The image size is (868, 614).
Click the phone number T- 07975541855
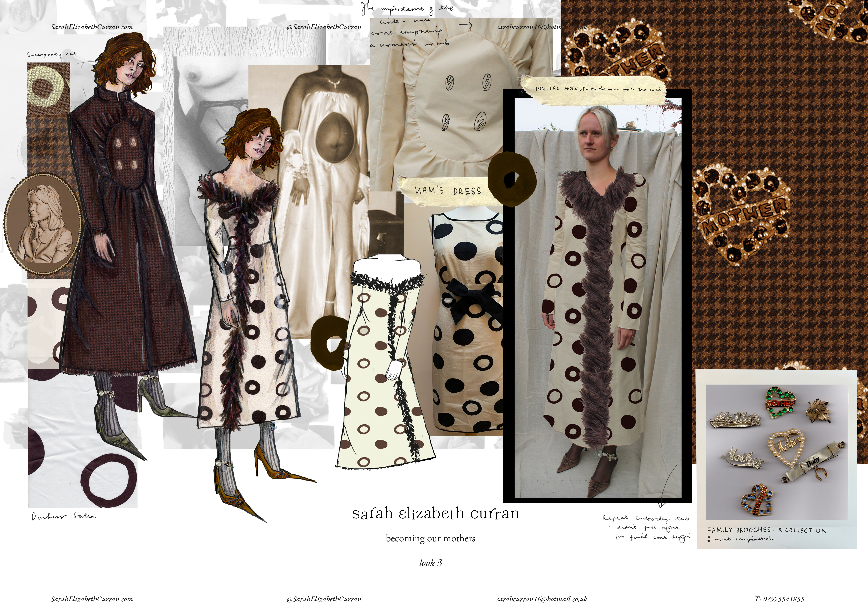(779, 599)
